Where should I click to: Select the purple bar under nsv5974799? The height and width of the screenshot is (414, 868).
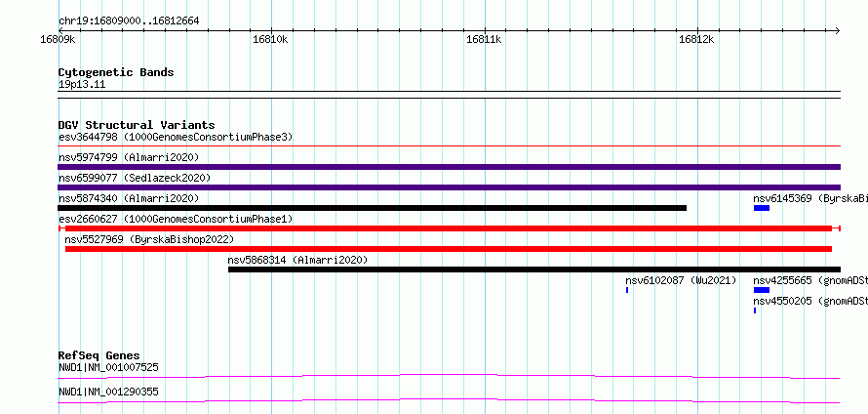coord(449,167)
